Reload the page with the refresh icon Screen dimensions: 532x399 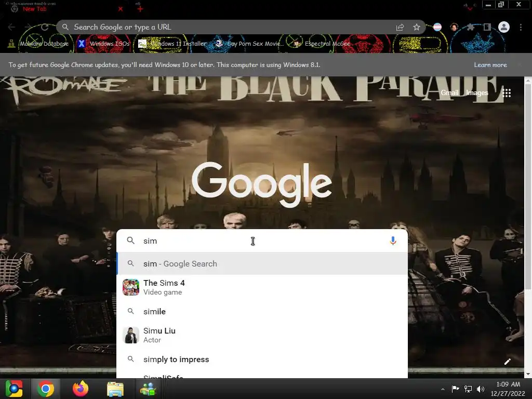coord(45,27)
